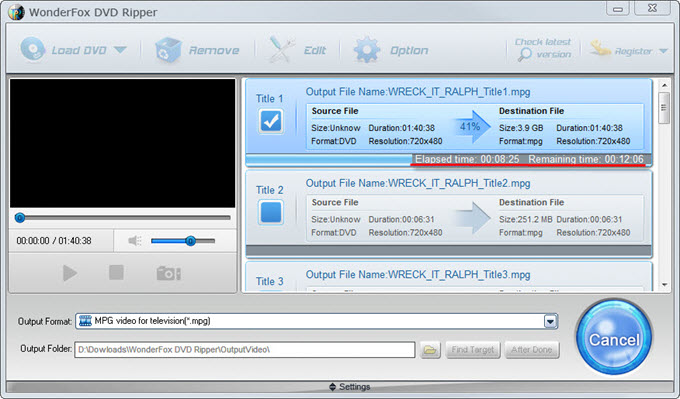Click the Play button in preview
680x399 pixels.
(69, 273)
